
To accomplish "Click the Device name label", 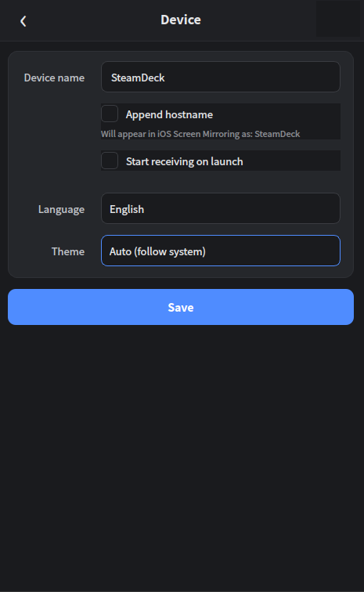I will 54,78.
